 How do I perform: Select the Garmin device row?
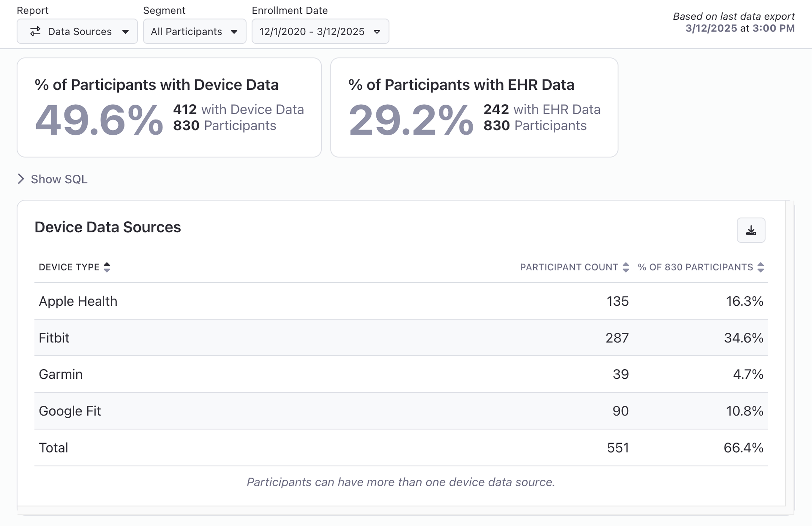click(401, 374)
